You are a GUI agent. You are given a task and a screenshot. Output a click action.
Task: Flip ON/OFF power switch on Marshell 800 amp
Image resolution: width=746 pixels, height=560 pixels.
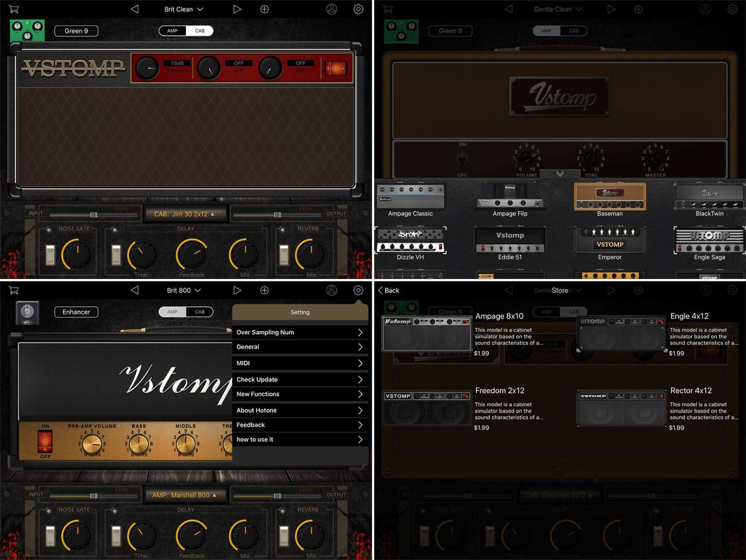tap(45, 441)
